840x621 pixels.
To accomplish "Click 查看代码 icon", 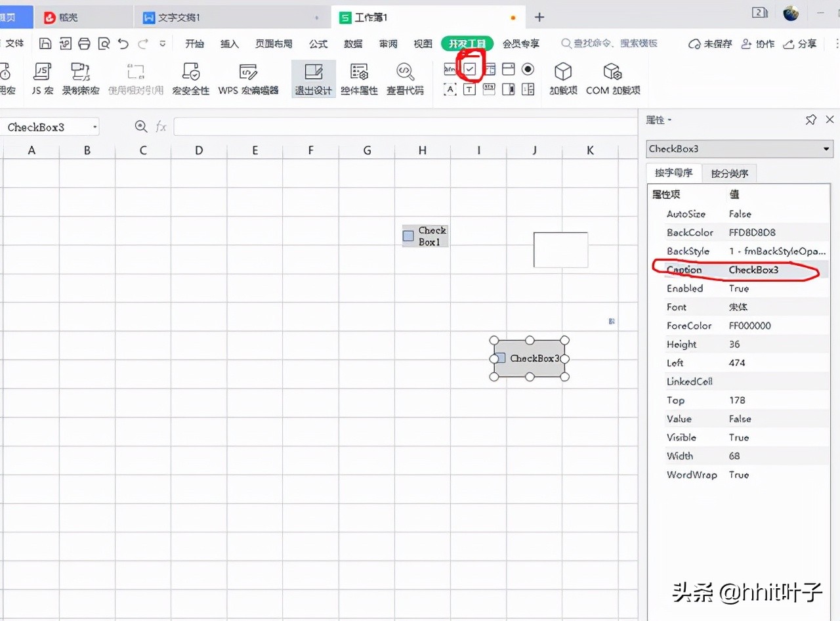I will tap(405, 78).
